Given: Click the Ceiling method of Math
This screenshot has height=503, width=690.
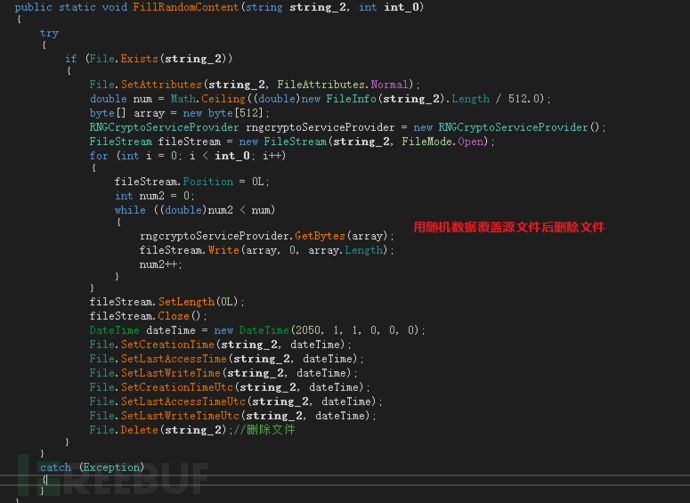Looking at the screenshot, I should (x=223, y=99).
